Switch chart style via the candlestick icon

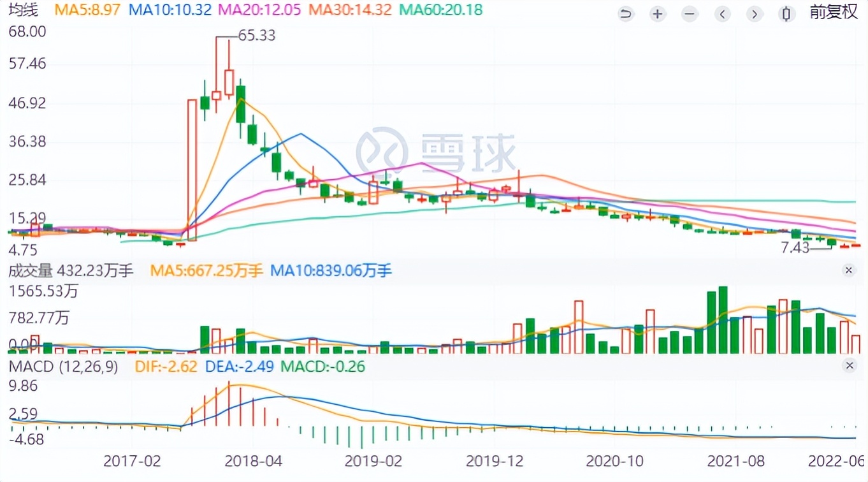pyautogui.click(x=786, y=13)
